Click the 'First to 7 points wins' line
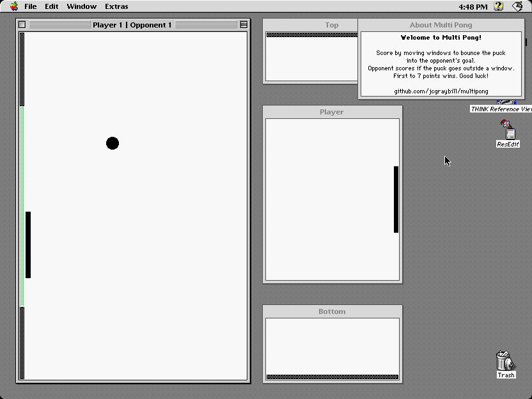The image size is (532, 399). pos(441,76)
